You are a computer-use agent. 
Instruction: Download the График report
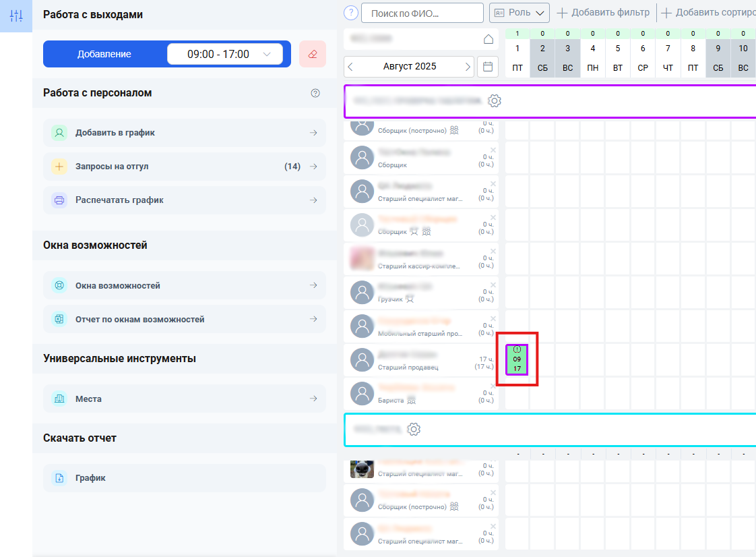click(184, 478)
